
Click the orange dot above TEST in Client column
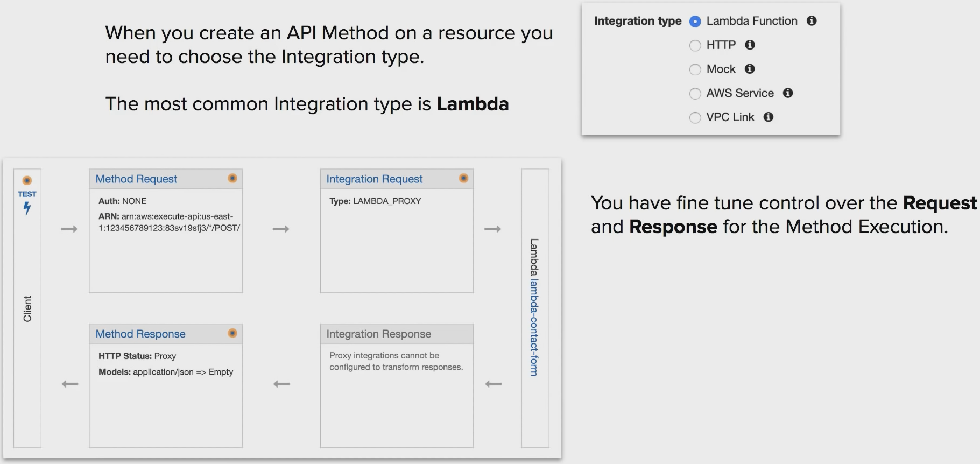tap(27, 180)
